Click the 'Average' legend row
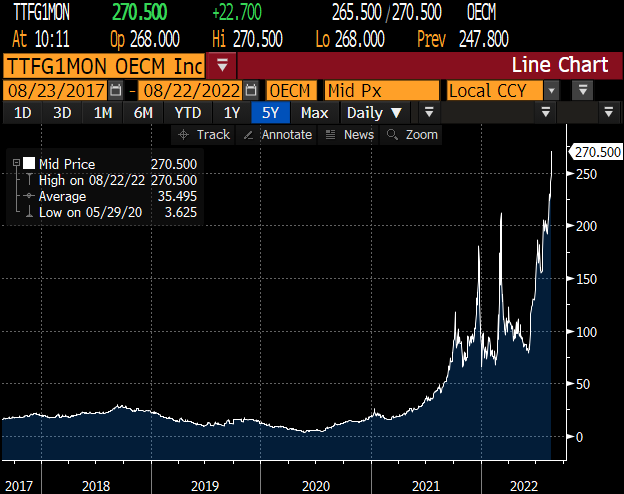624x494 pixels. pyautogui.click(x=117, y=196)
